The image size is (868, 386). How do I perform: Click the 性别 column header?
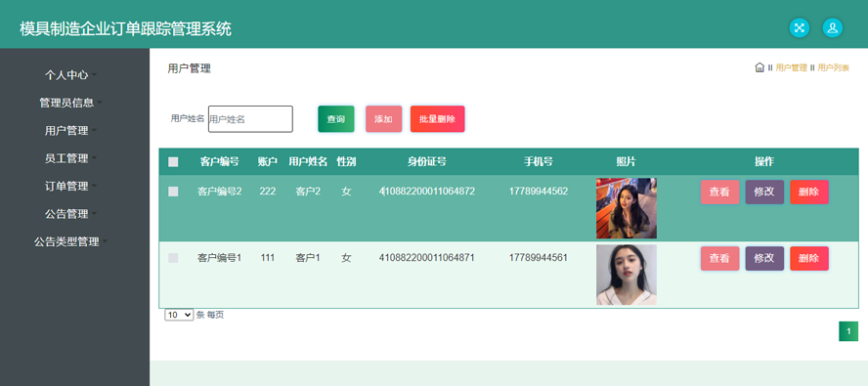tap(347, 161)
